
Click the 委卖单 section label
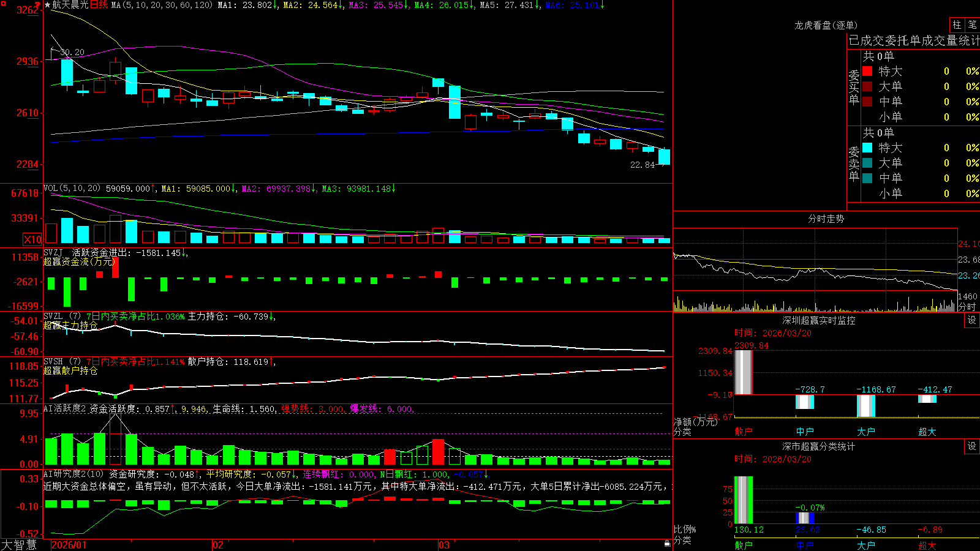[854, 164]
